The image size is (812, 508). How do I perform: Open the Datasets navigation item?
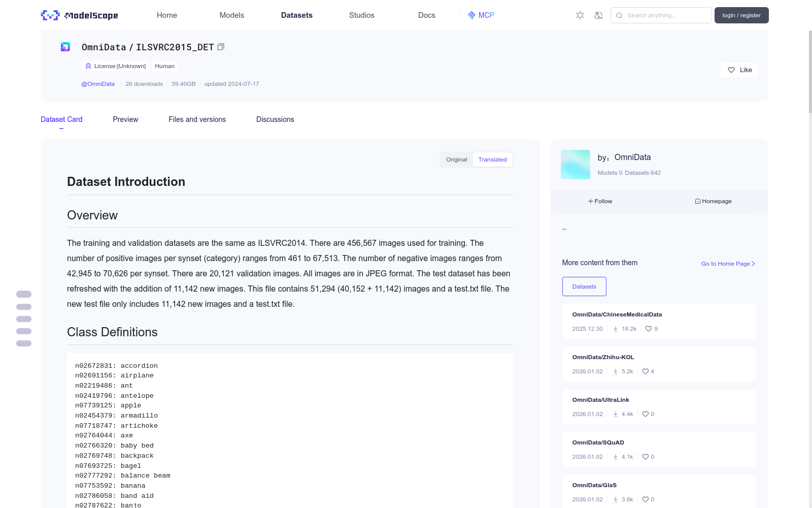(297, 15)
